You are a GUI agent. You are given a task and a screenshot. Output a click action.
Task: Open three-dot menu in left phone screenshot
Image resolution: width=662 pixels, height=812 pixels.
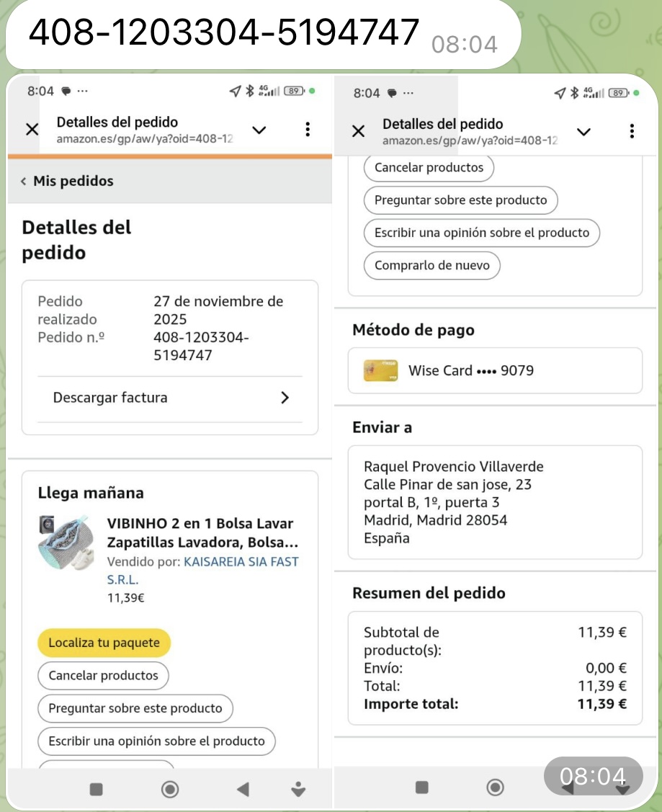tap(308, 130)
